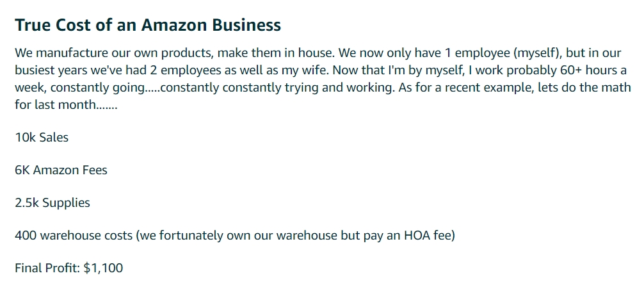Click '60+ hours' in the paragraph
644x287 pixels.
pyautogui.click(x=593, y=70)
